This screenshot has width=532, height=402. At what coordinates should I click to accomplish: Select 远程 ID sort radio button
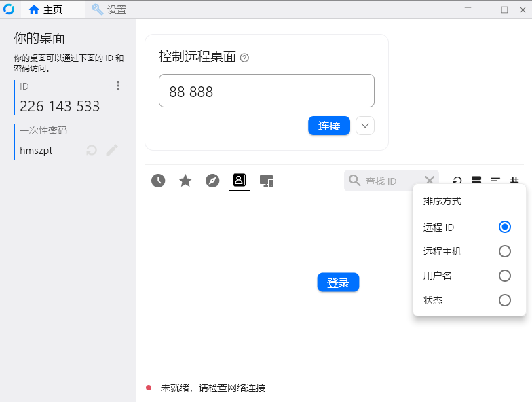tap(505, 227)
